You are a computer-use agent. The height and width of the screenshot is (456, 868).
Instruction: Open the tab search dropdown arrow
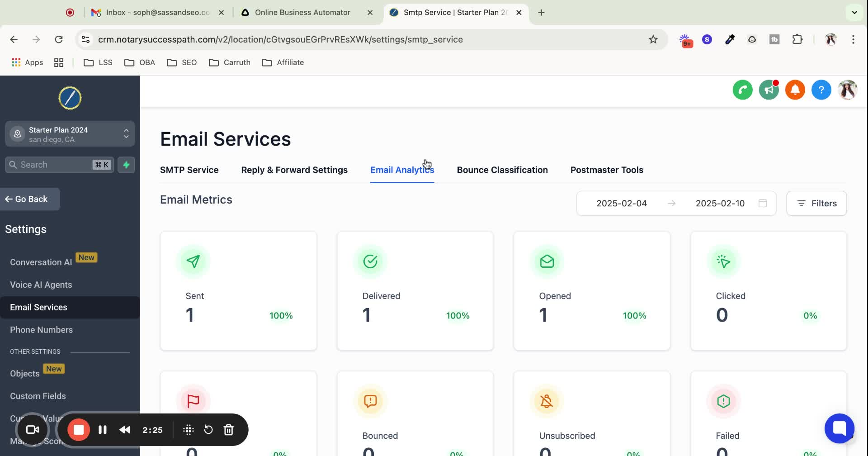click(x=854, y=12)
